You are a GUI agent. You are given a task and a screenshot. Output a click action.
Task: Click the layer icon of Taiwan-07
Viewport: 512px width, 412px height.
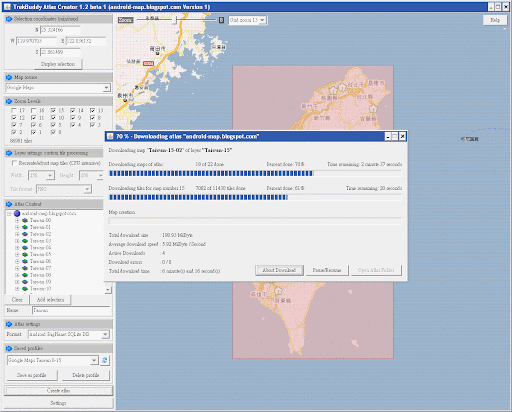[25, 268]
